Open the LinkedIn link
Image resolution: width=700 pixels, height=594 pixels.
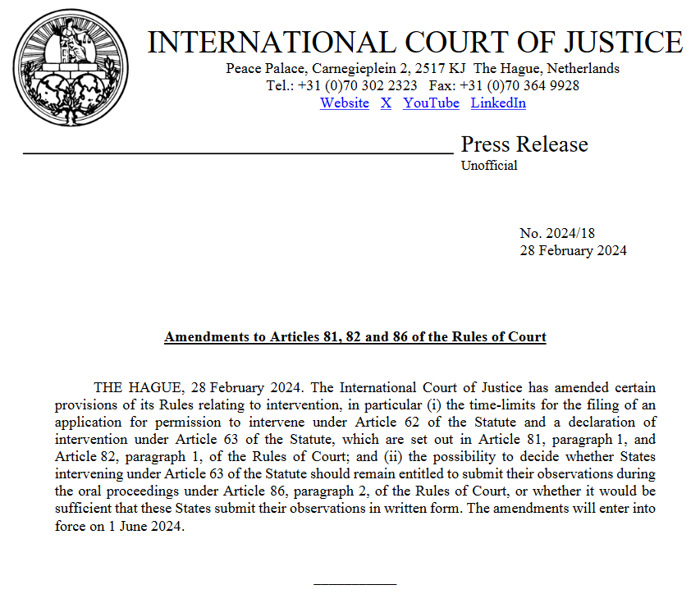tap(498, 103)
